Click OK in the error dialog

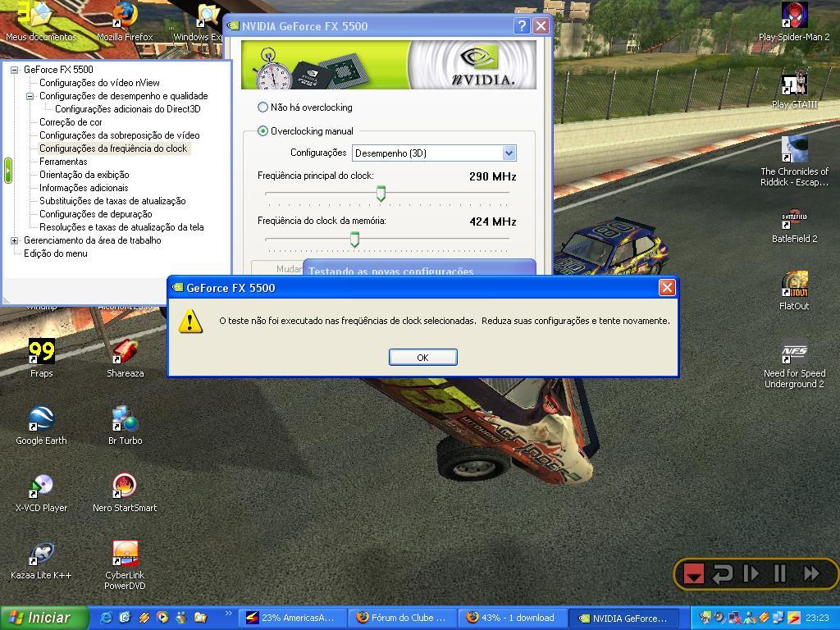coord(422,358)
